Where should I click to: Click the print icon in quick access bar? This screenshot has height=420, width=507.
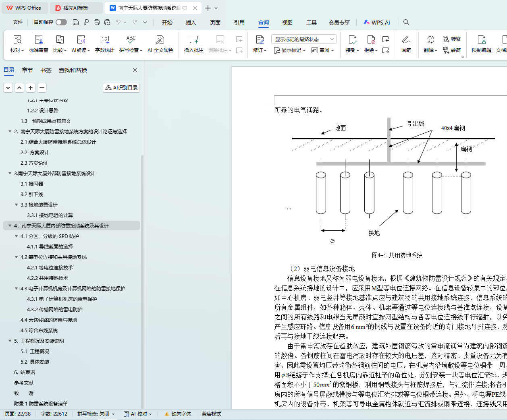coord(97,23)
